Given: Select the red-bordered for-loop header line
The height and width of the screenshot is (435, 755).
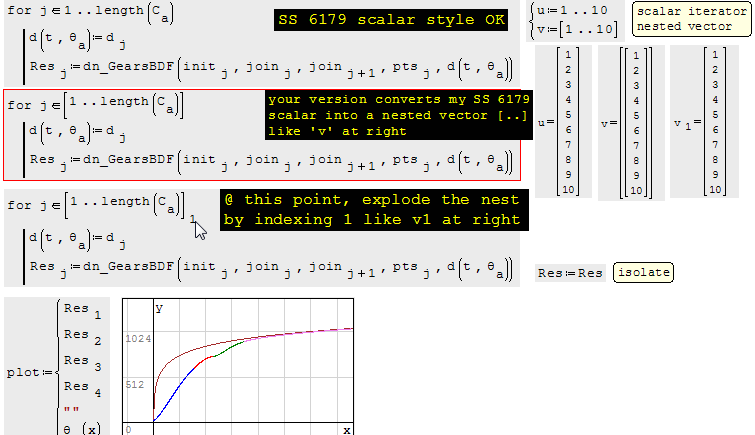Looking at the screenshot, I should point(95,104).
